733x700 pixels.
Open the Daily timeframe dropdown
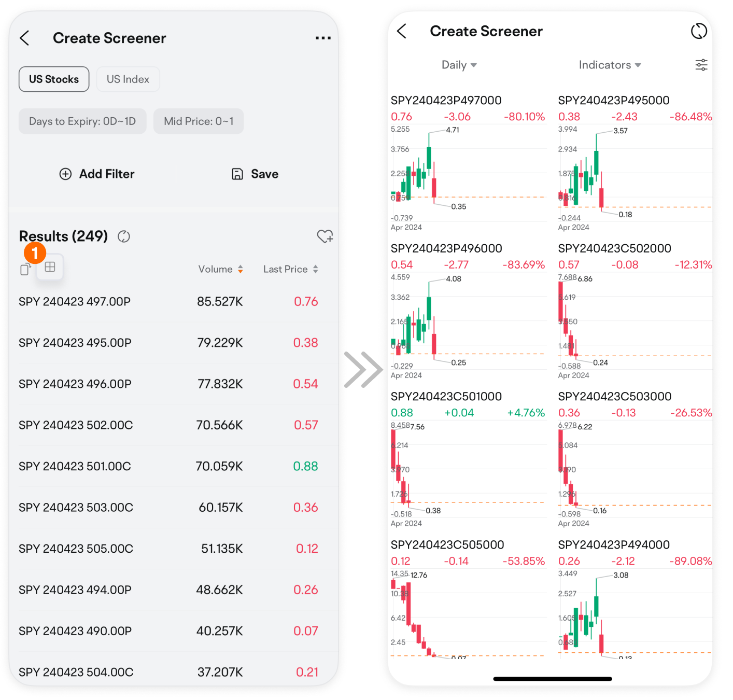point(459,65)
